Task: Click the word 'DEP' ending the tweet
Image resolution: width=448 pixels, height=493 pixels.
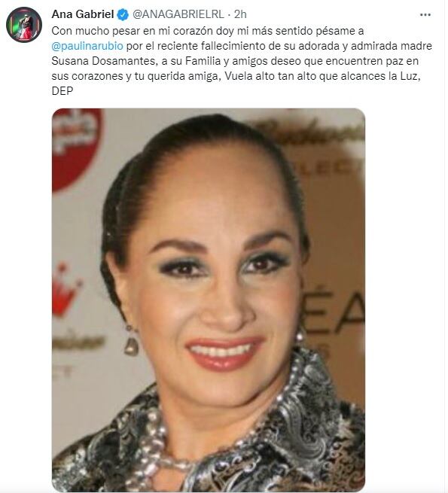Action: (x=62, y=91)
